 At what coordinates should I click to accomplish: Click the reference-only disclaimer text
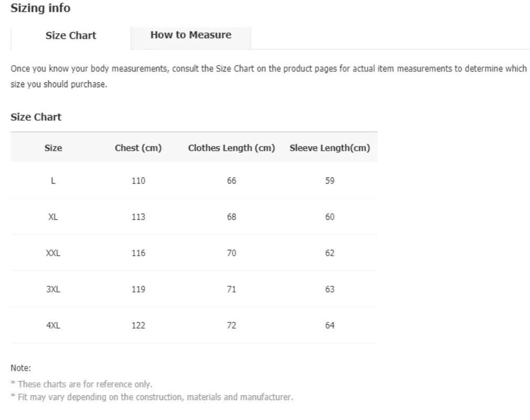tap(81, 384)
